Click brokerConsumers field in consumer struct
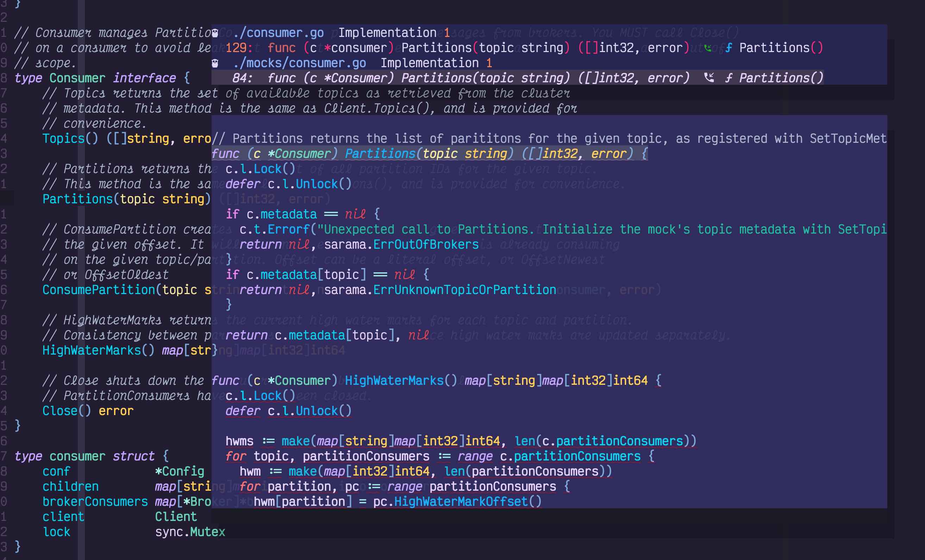 [x=95, y=502]
